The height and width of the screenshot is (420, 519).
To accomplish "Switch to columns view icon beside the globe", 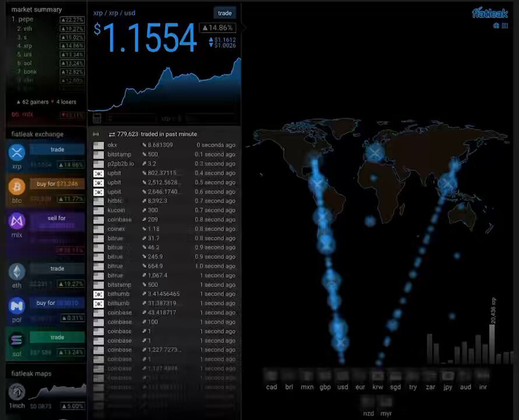I will coord(505,26).
